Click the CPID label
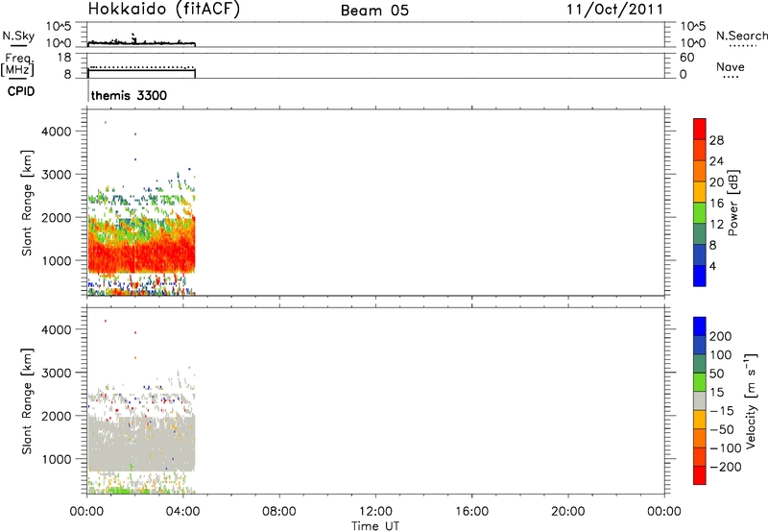 tap(21, 91)
